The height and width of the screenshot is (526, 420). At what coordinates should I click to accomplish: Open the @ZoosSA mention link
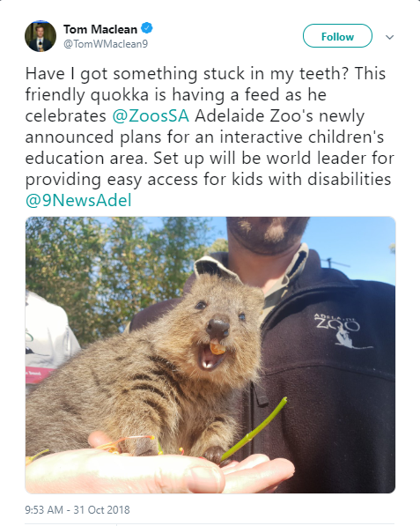[151, 116]
